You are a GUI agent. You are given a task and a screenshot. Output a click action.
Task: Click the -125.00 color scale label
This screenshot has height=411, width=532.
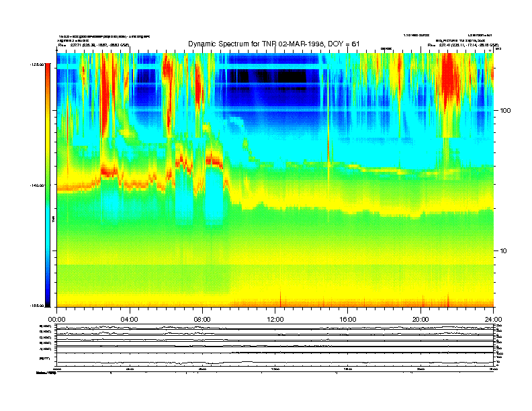(x=37, y=64)
